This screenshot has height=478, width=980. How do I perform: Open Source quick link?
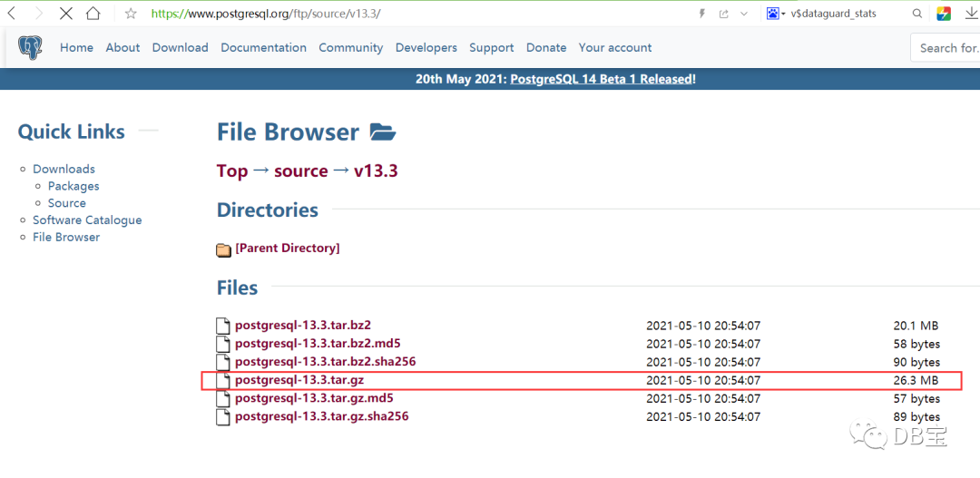[x=67, y=202]
